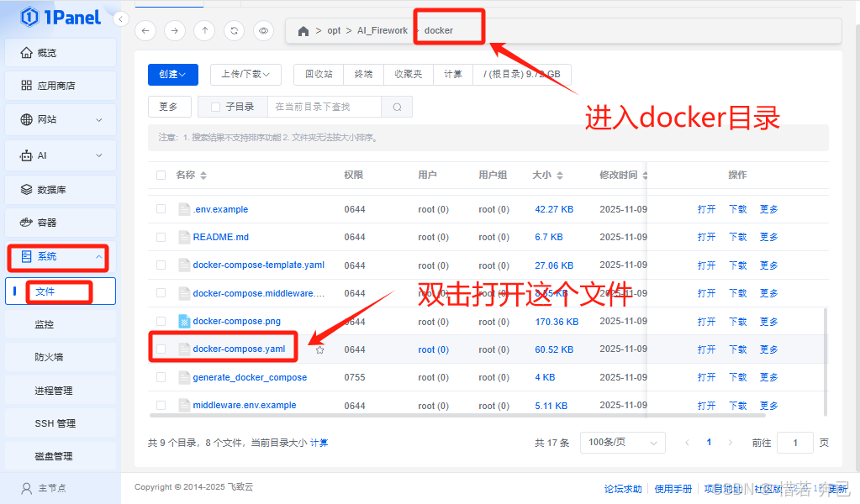
Task: Refresh the file list
Action: pyautogui.click(x=235, y=31)
